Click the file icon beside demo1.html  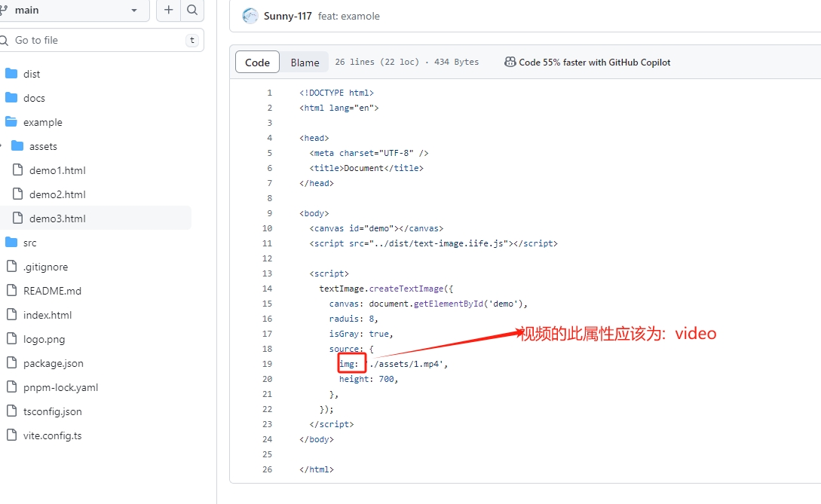tap(18, 170)
